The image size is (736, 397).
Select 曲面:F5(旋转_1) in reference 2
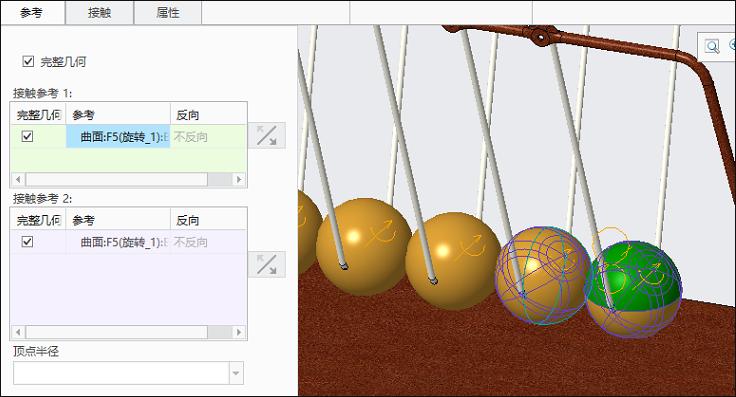tap(118, 242)
